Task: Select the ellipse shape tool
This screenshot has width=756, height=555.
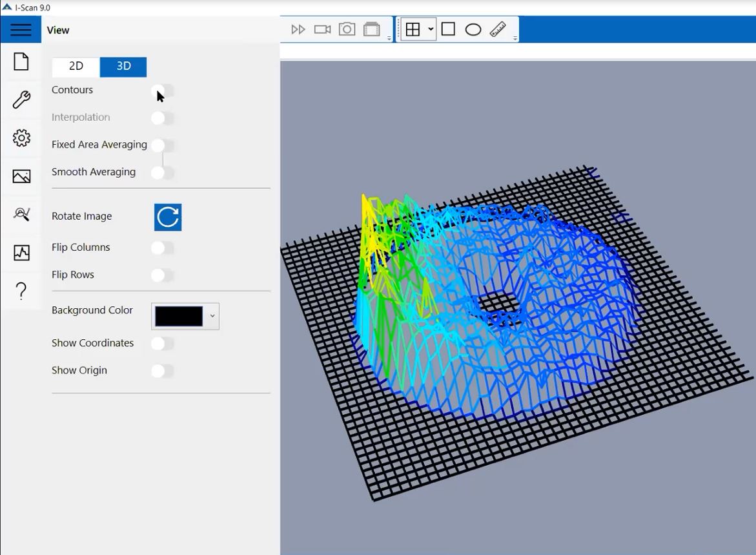Action: pos(473,30)
